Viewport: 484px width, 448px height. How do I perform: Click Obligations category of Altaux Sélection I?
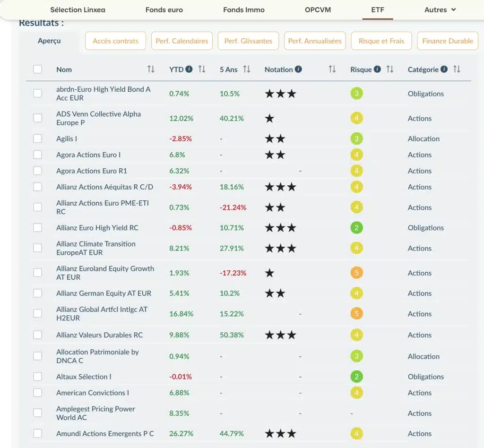426,377
